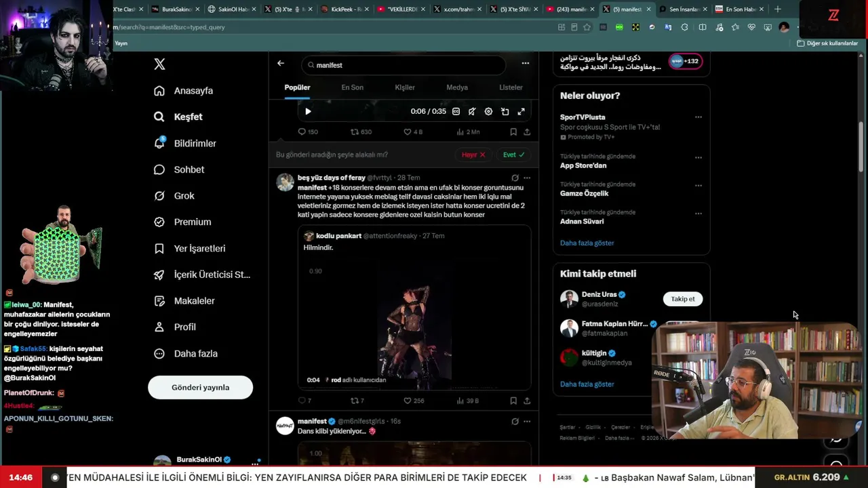Open kültigin profile avatar
This screenshot has height=488, width=868.
click(x=569, y=357)
